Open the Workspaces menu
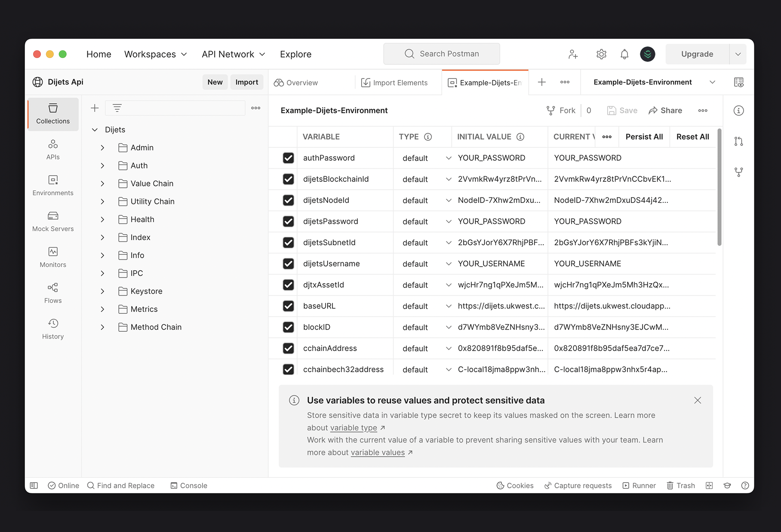Viewport: 781px width, 532px height. pos(155,54)
